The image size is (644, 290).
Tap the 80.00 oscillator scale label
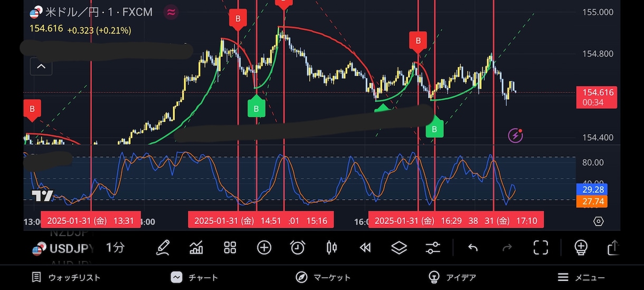coord(593,162)
